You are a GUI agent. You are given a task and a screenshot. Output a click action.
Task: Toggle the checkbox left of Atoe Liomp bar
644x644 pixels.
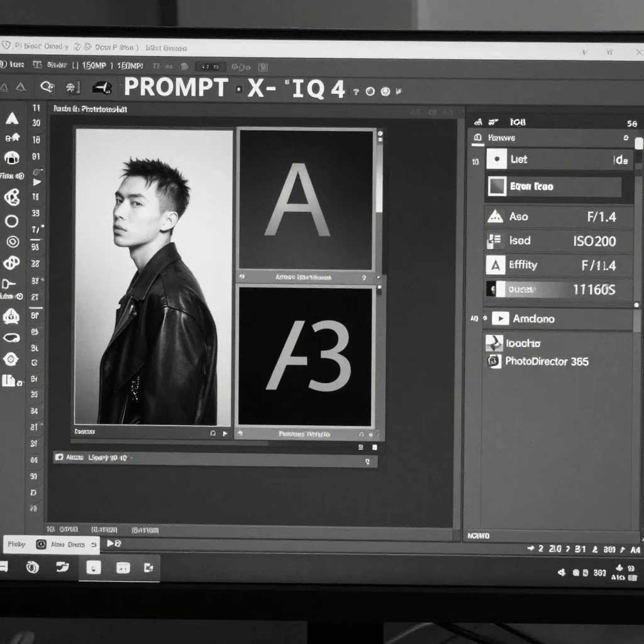pos(59,457)
